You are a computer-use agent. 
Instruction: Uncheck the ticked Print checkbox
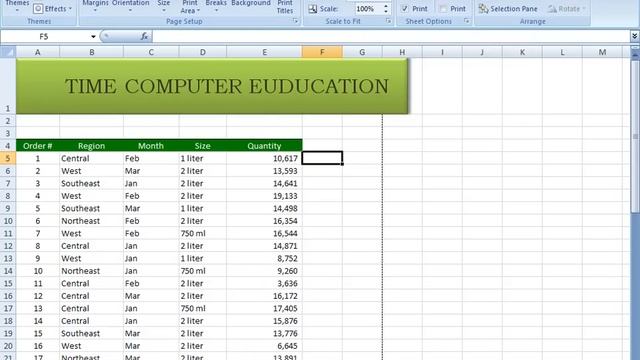click(404, 9)
